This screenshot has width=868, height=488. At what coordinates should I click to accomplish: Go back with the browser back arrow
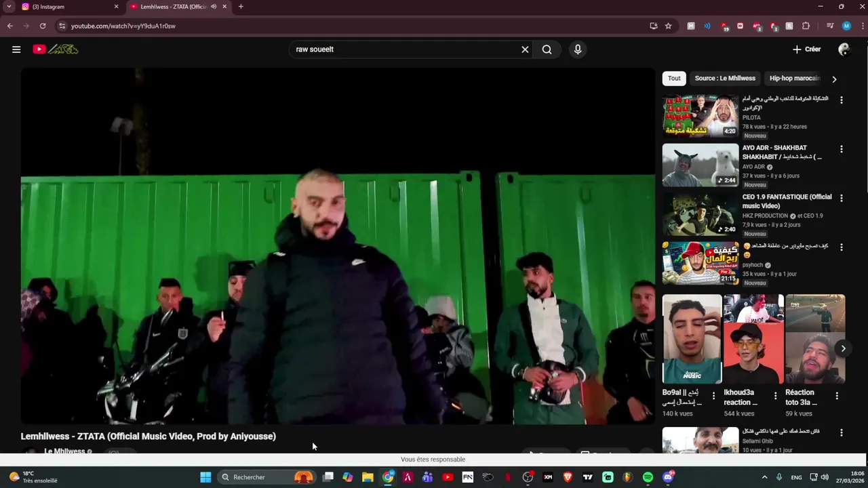pos(10,26)
